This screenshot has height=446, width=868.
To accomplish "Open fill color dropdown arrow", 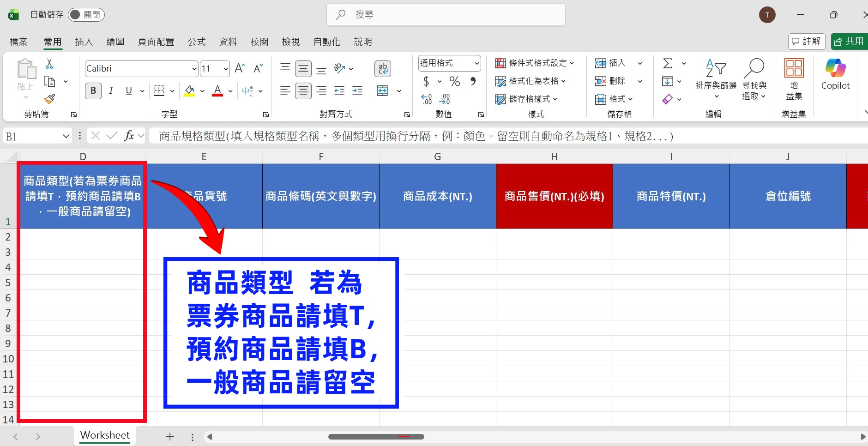I will 202,90.
